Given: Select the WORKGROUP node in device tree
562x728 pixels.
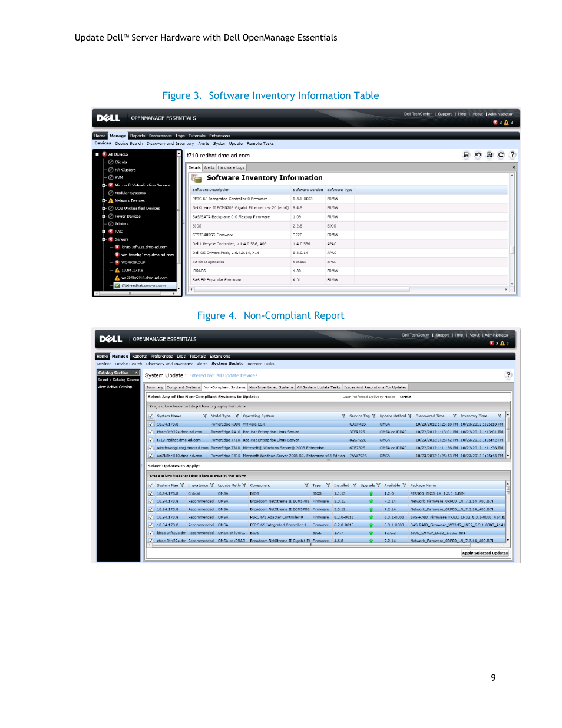Looking at the screenshot, I should [x=133, y=262].
